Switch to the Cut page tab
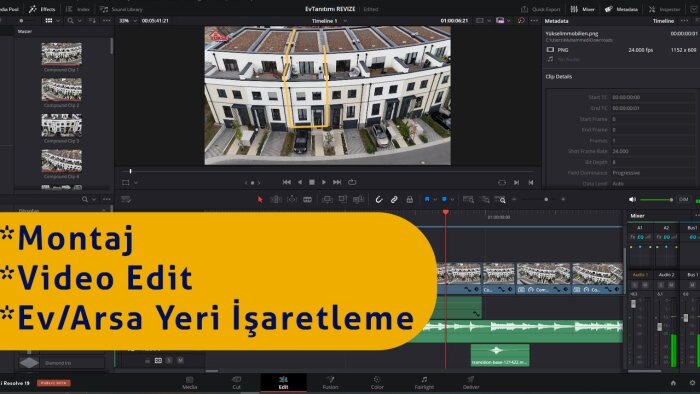The height and width of the screenshot is (394, 700). click(x=237, y=383)
